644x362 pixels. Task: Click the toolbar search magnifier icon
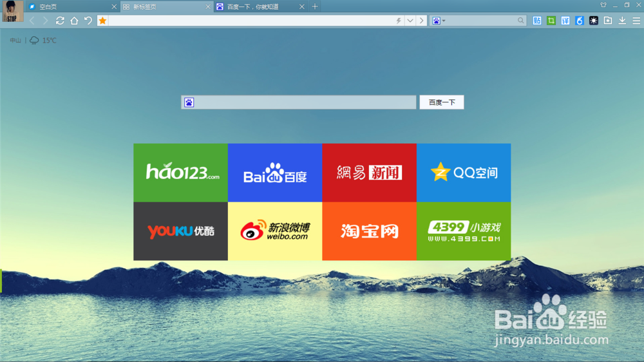click(x=521, y=21)
